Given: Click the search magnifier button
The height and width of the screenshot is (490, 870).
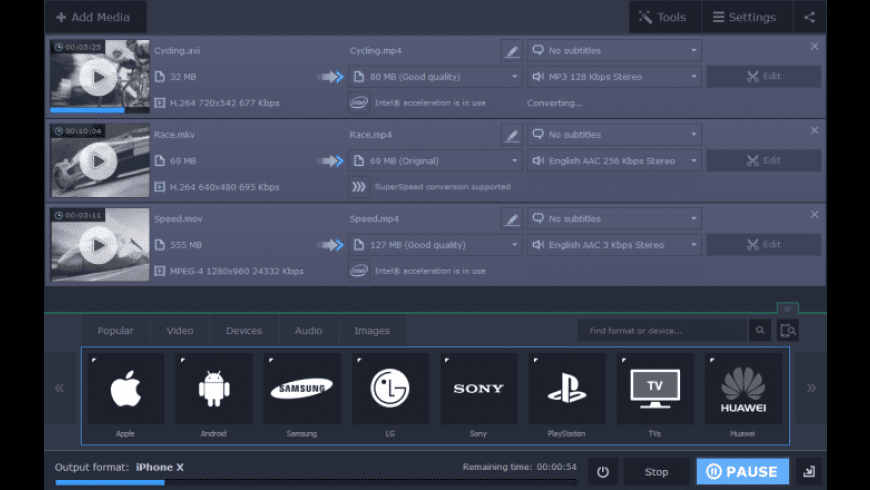Looking at the screenshot, I should pyautogui.click(x=760, y=331).
